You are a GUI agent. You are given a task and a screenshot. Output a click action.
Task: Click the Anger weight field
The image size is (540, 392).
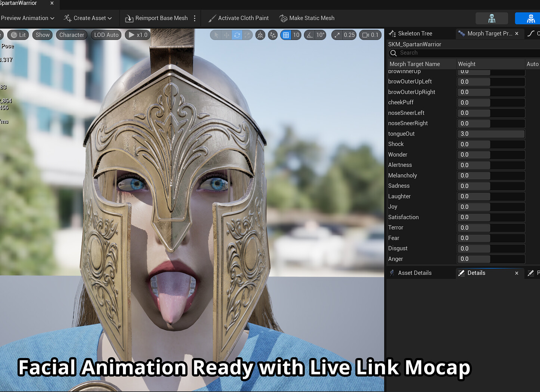pos(491,259)
